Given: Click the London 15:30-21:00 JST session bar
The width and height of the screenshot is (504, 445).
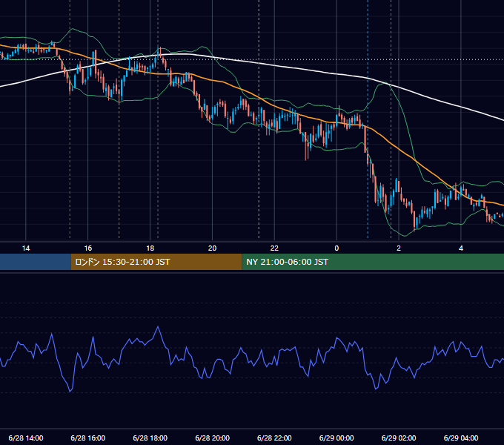Looking at the screenshot, I should (156, 262).
